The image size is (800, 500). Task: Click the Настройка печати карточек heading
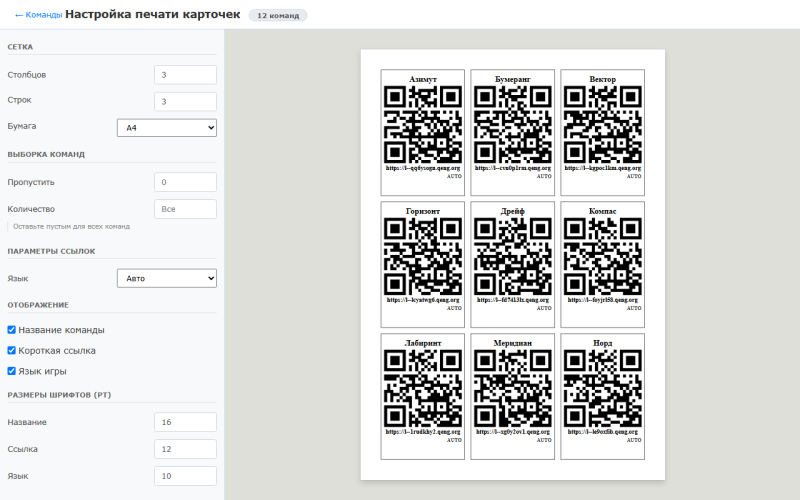tap(153, 14)
